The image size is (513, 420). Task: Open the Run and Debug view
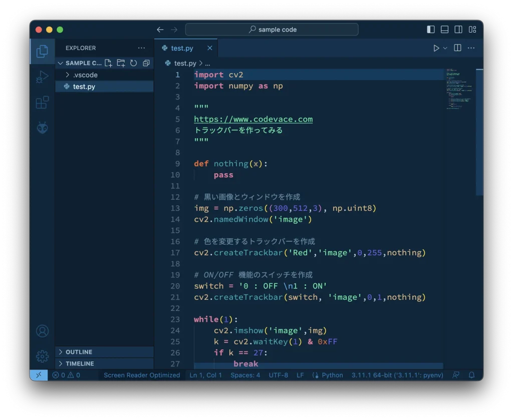click(x=43, y=77)
